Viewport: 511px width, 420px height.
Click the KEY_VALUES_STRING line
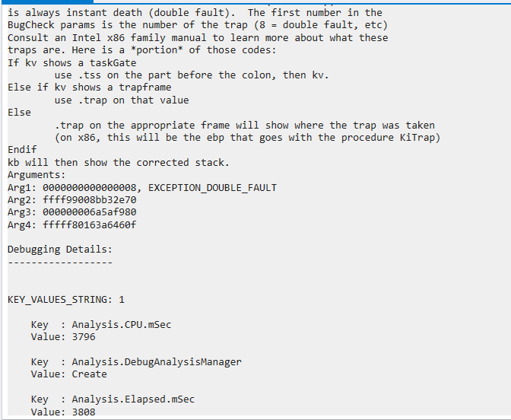coord(66,300)
